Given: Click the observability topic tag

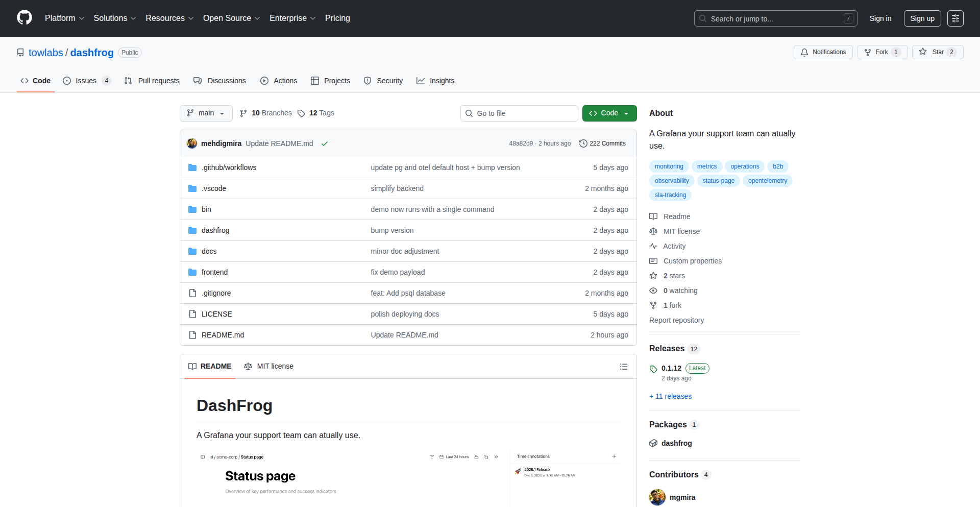Looking at the screenshot, I should click(672, 181).
